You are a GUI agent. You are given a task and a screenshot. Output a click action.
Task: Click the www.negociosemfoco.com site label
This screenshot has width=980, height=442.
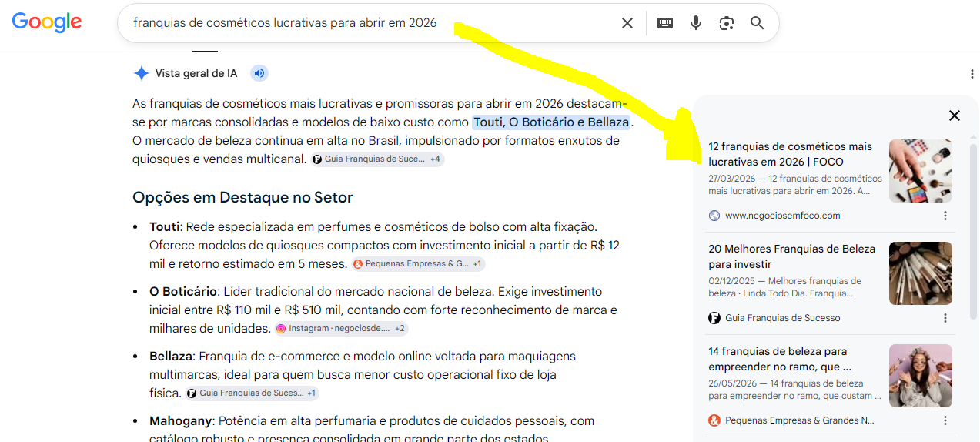coord(783,216)
